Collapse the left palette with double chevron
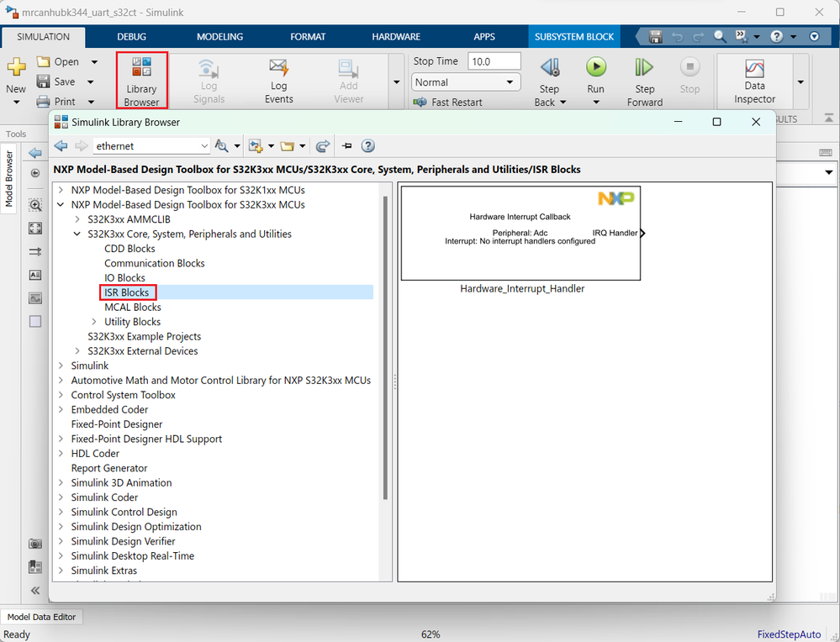840x642 pixels. click(35, 590)
